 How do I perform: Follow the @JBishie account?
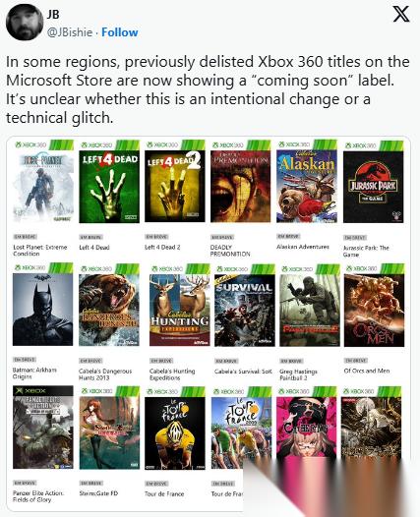click(x=119, y=32)
